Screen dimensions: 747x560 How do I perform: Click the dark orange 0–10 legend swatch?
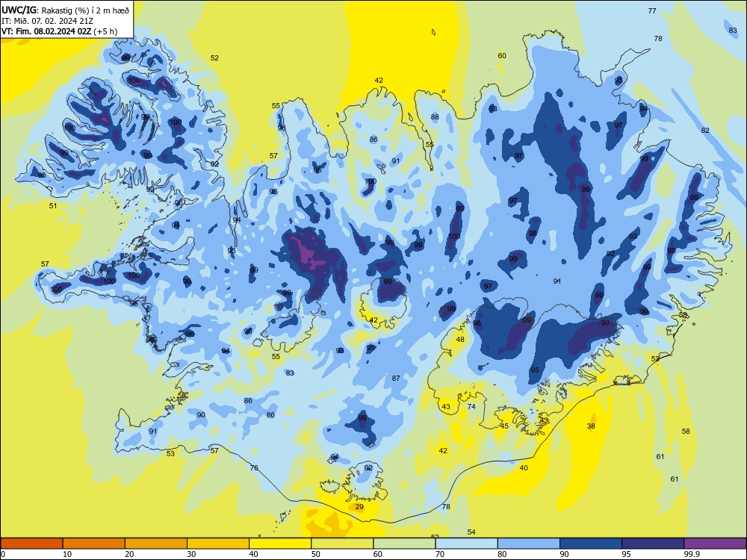[x=32, y=544]
